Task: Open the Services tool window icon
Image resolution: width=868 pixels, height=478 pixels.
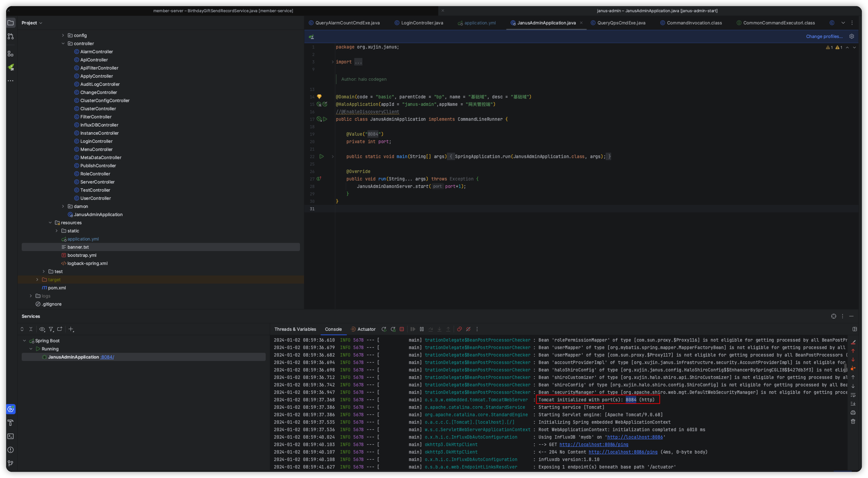Action: [x=11, y=409]
